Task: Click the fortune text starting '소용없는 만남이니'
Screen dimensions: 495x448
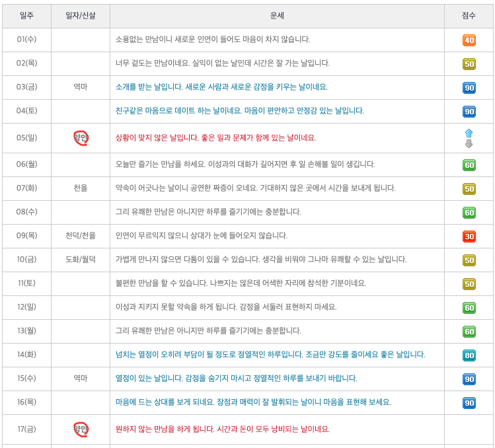Action: click(x=213, y=40)
